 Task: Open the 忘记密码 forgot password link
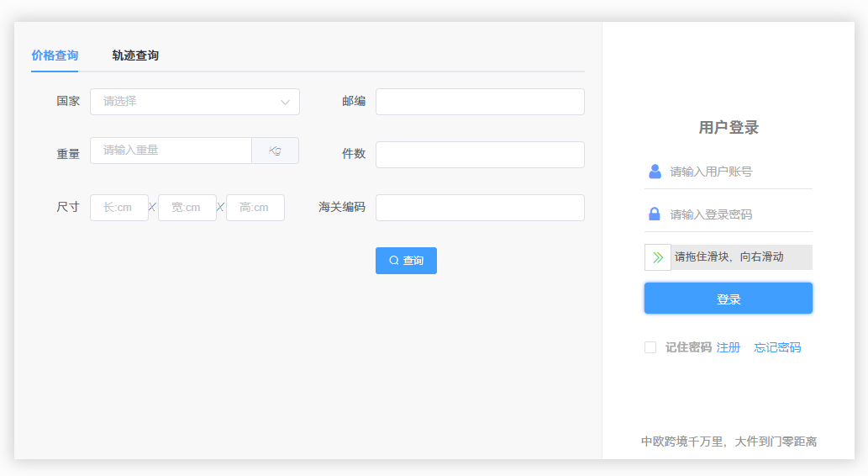(777, 347)
